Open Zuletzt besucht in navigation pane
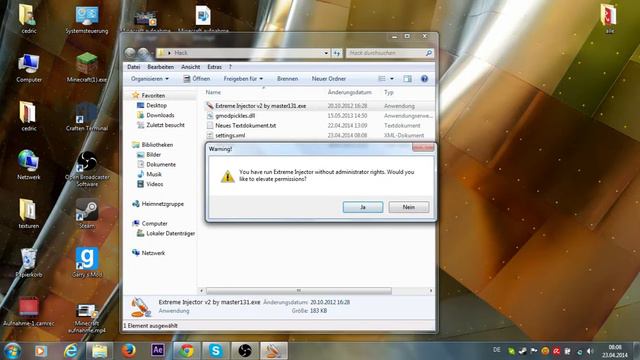Image resolution: width=640 pixels, height=360 pixels. click(x=165, y=125)
